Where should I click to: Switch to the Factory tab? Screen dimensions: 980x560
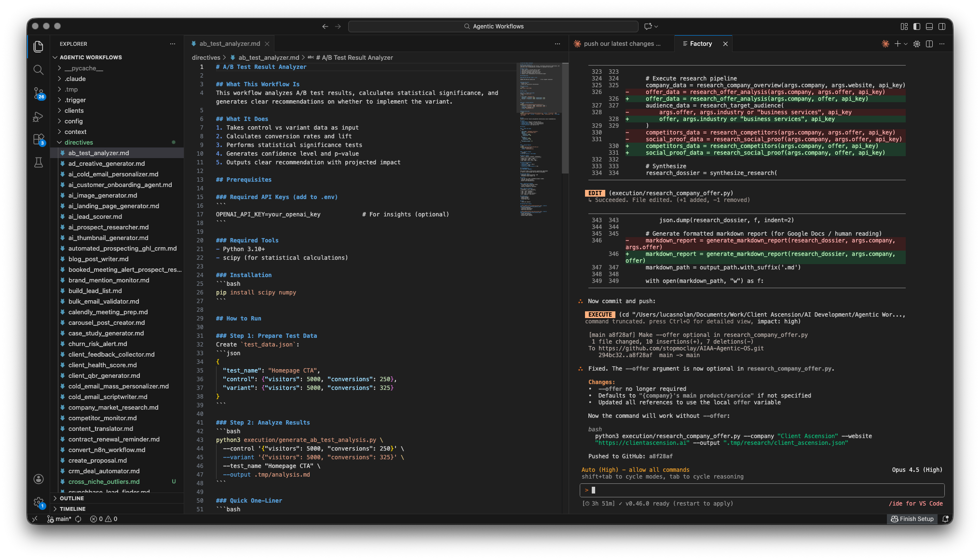(700, 44)
